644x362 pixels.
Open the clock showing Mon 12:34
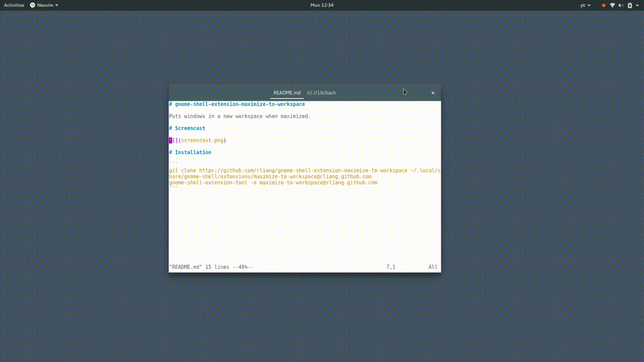321,5
